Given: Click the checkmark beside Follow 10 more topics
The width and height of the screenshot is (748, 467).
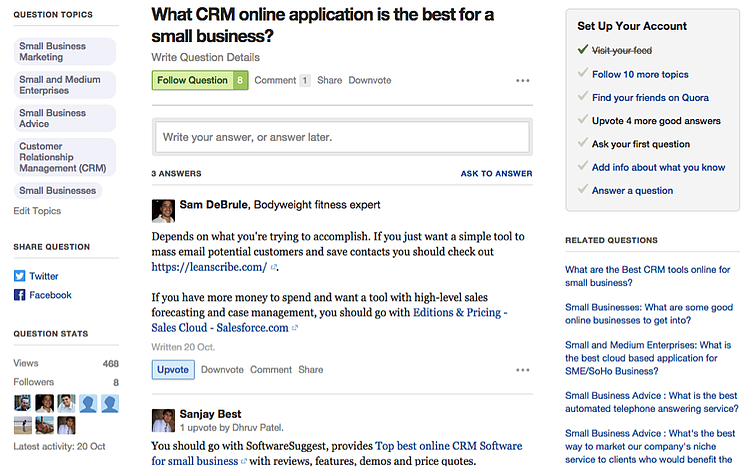Looking at the screenshot, I should (x=582, y=73).
